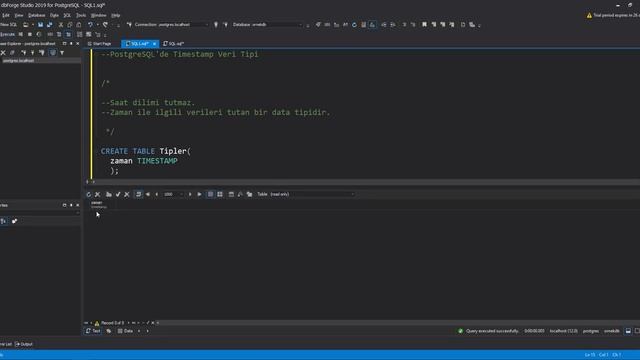Select the postgres.localhost connection node
Image resolution: width=640 pixels, height=360 pixels.
click(x=19, y=60)
